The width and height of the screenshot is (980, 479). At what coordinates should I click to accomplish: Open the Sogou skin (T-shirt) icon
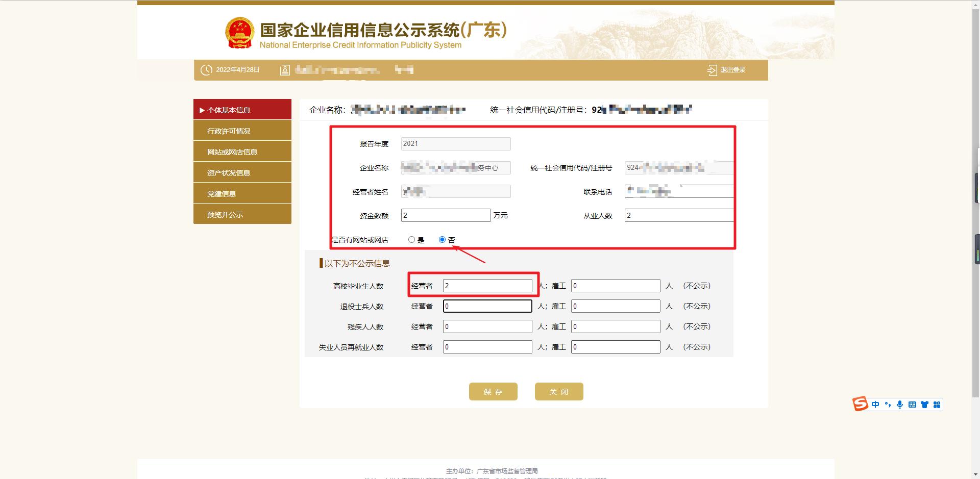click(x=925, y=405)
